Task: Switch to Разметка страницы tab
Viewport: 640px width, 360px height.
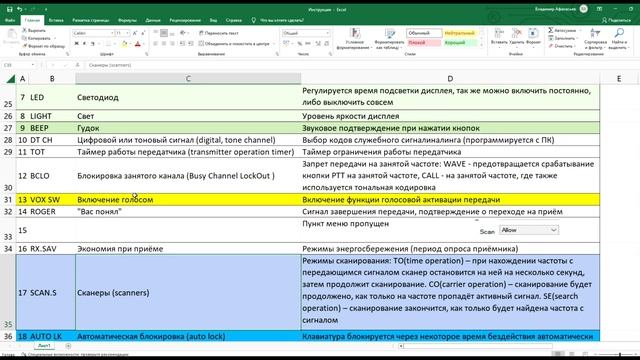Action: click(x=91, y=20)
